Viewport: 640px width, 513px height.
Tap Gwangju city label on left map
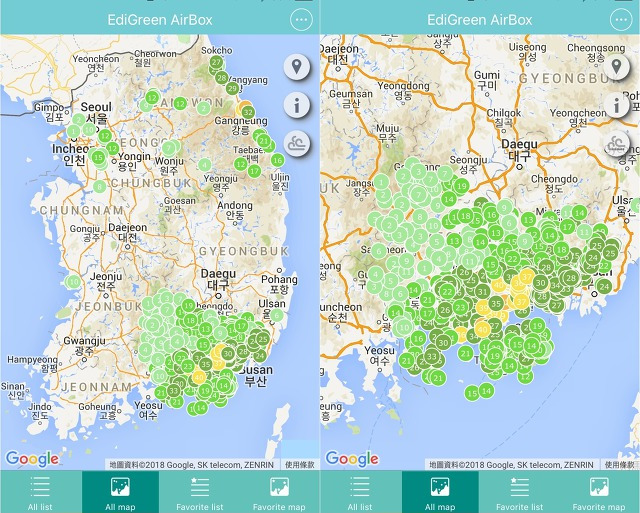(x=84, y=345)
